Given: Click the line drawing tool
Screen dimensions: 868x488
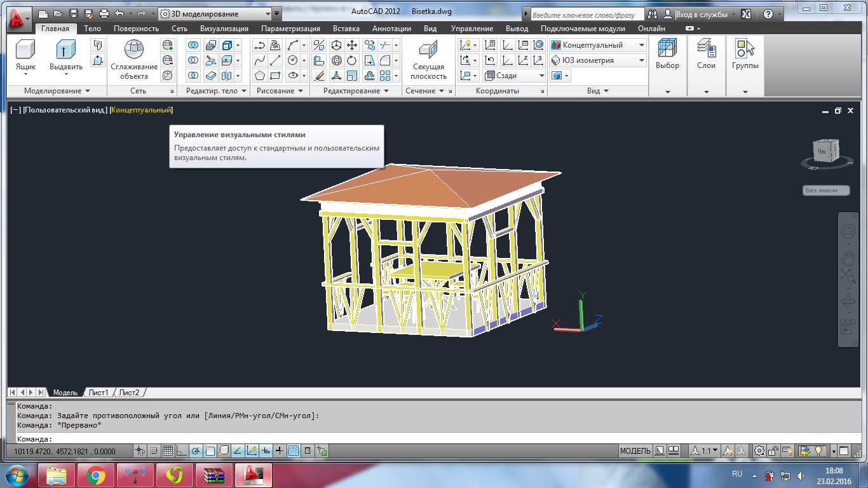Looking at the screenshot, I should point(275,60).
